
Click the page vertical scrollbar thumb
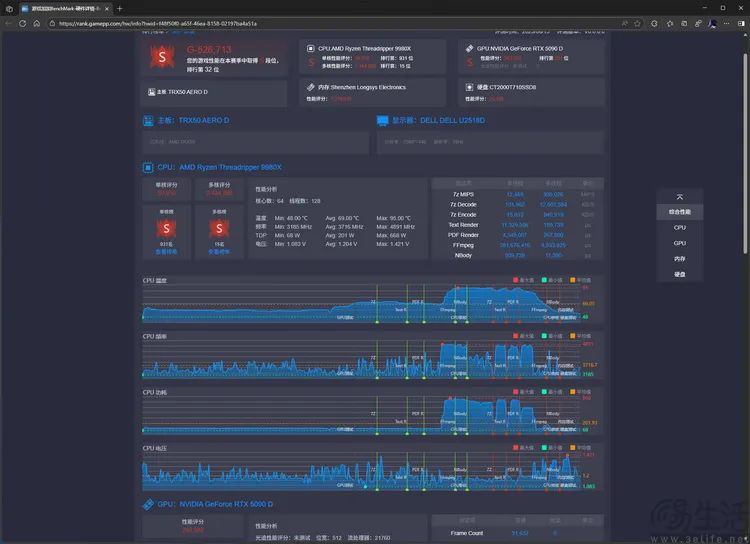(745, 153)
